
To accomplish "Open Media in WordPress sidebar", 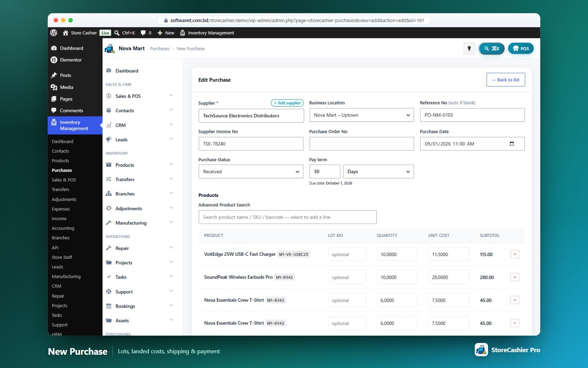I will (x=67, y=87).
